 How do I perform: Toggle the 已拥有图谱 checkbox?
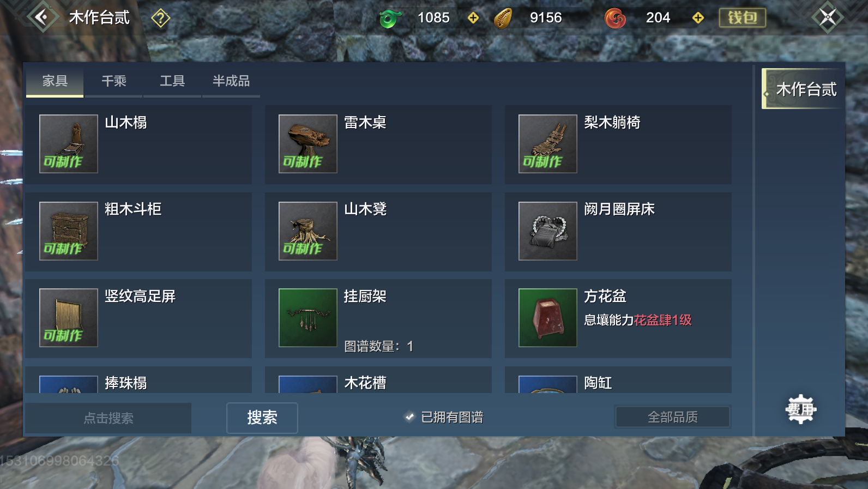tap(409, 417)
